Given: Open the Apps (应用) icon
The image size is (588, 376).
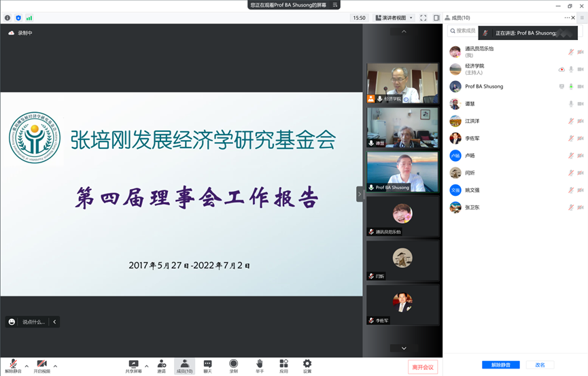Looking at the screenshot, I should [283, 366].
